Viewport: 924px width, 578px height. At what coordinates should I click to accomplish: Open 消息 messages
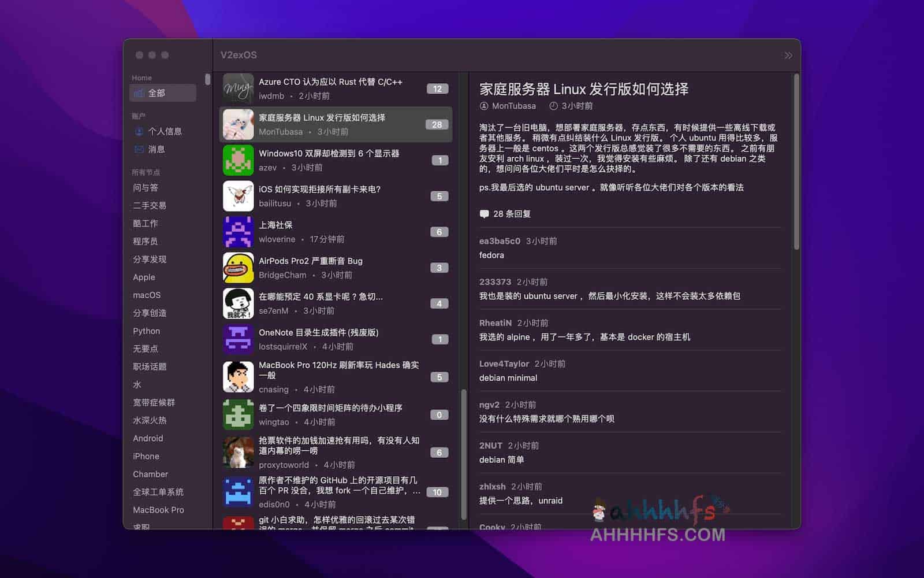(157, 149)
